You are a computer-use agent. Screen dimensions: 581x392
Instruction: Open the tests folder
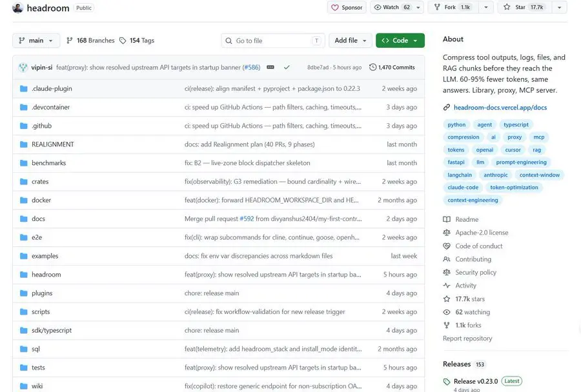pos(38,367)
